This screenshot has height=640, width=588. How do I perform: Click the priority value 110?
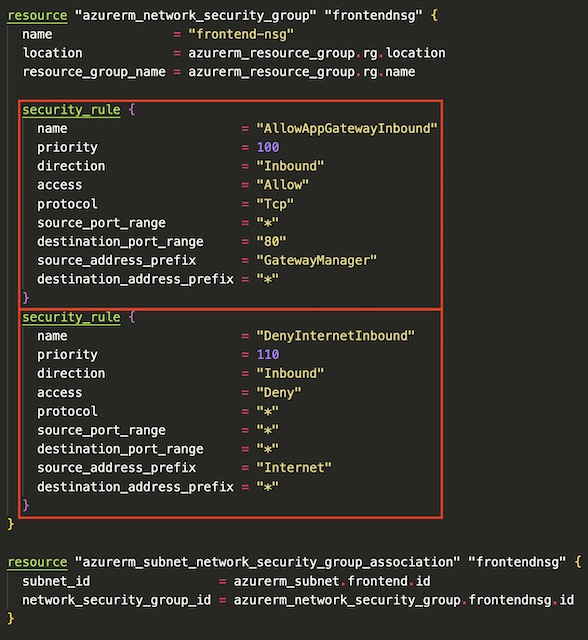[x=268, y=354]
